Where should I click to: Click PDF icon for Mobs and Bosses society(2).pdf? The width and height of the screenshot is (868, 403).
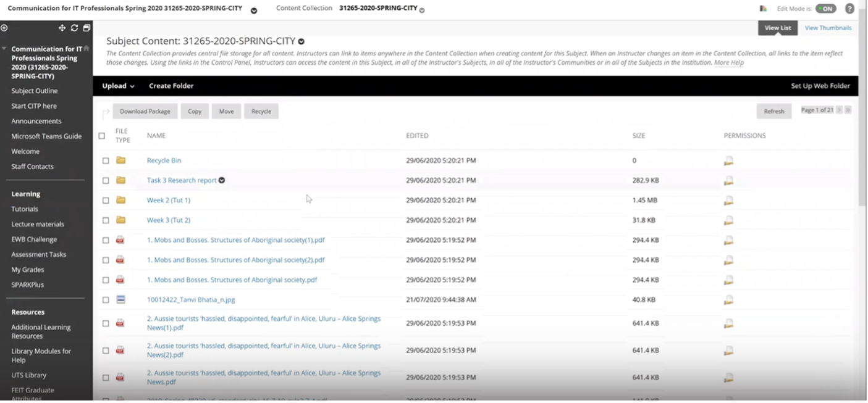120,260
